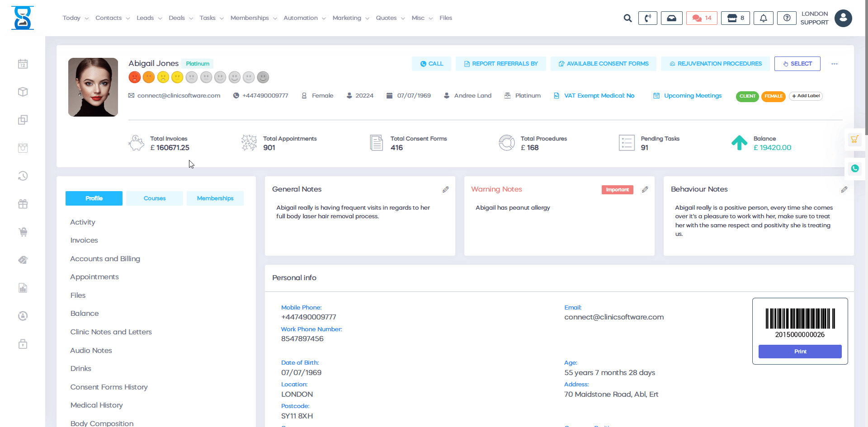This screenshot has width=868, height=427.
Task: Switch to the Courses tab
Action: (x=154, y=198)
